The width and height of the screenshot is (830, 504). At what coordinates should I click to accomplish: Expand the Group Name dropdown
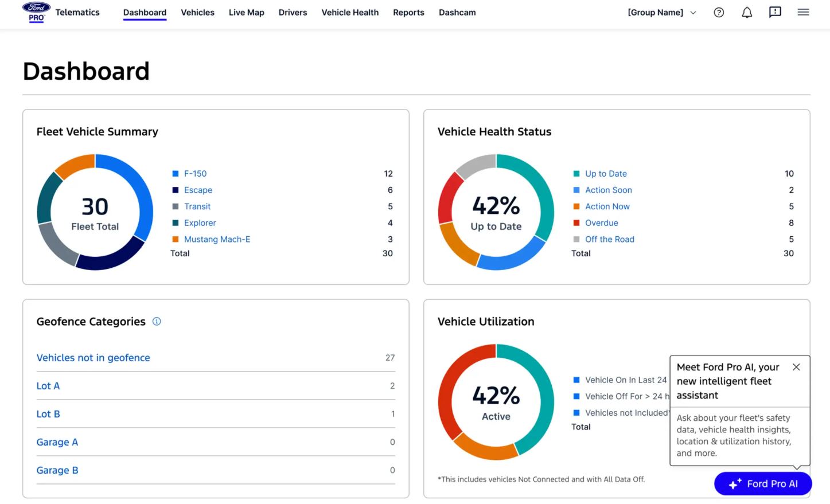pos(662,13)
